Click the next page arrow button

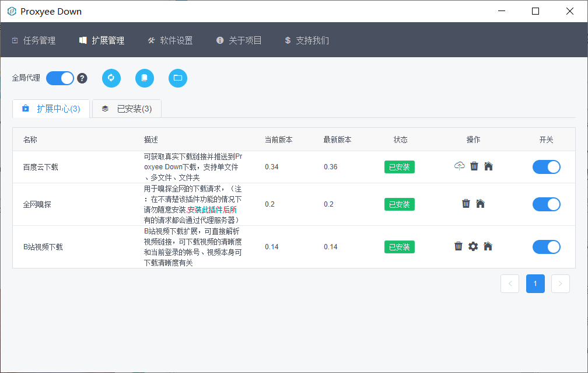coord(560,284)
